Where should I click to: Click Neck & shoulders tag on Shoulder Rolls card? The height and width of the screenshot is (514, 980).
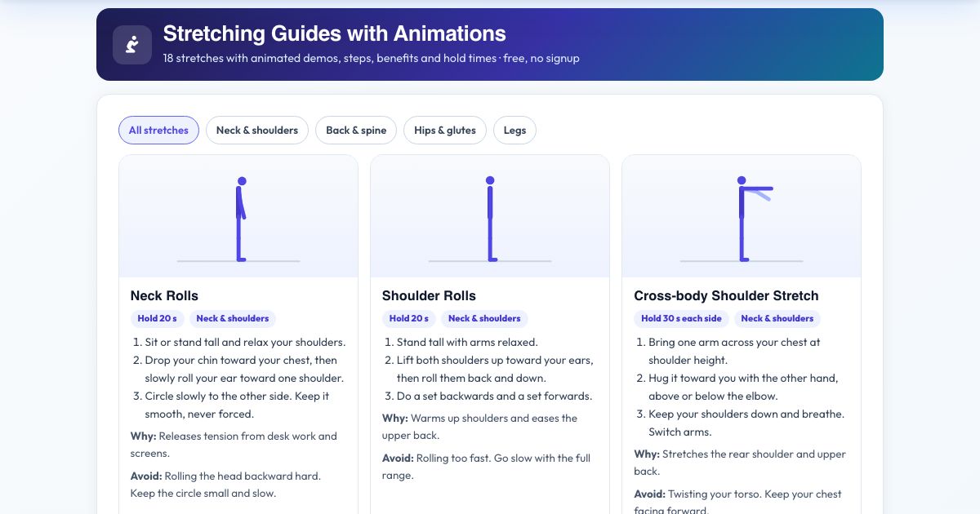(484, 318)
